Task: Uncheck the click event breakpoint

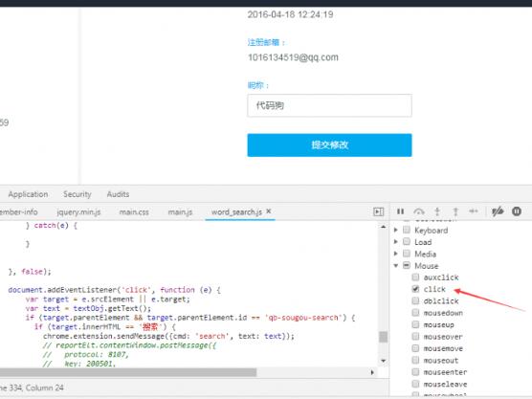Action: point(415,289)
